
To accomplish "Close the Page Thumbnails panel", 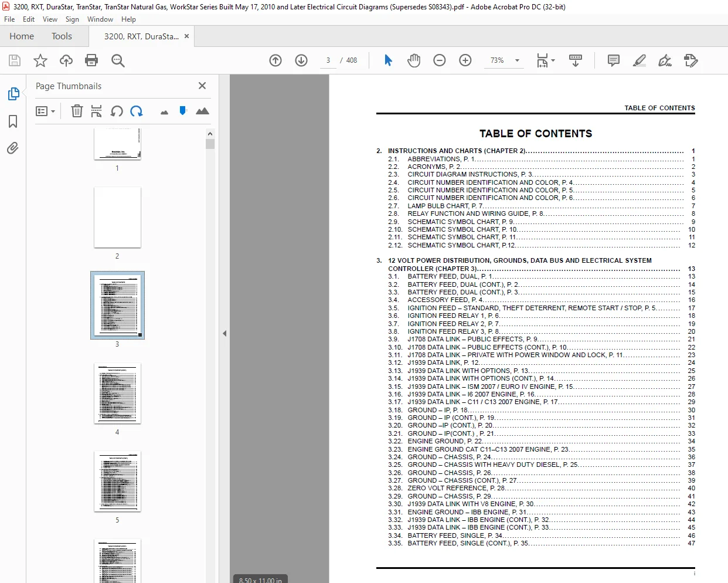I will click(x=202, y=86).
